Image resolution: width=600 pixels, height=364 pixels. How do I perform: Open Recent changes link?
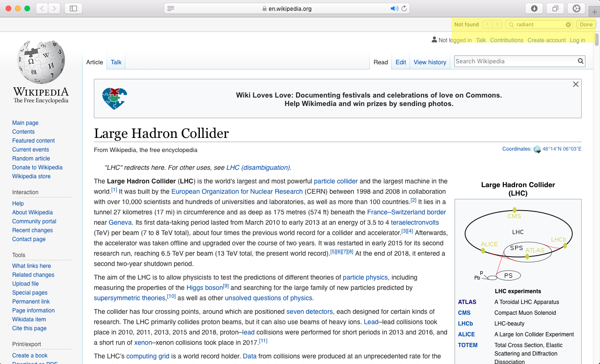point(32,230)
